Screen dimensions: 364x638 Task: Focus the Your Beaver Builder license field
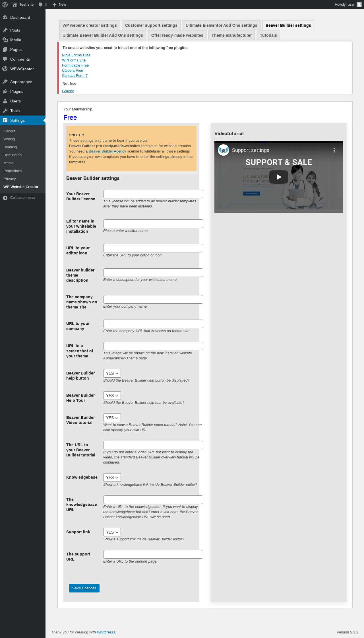coord(153,194)
